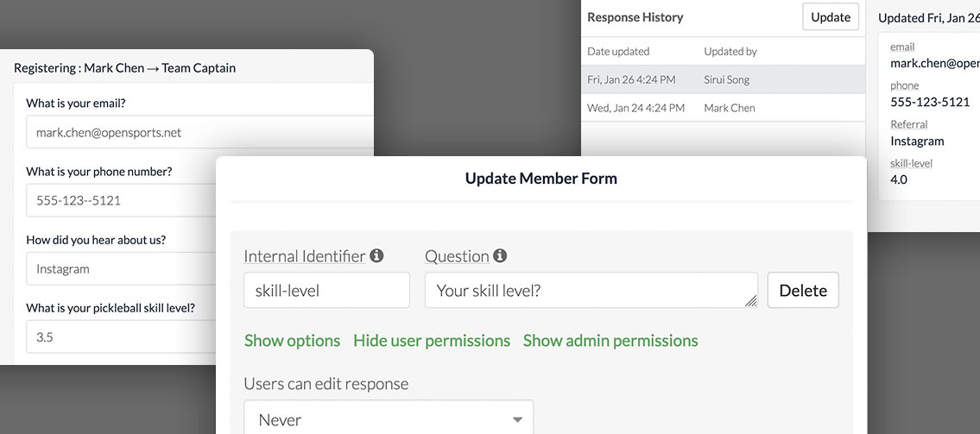The image size is (980, 434).
Task: Click info icon next to Internal Identifier
Action: pos(376,256)
